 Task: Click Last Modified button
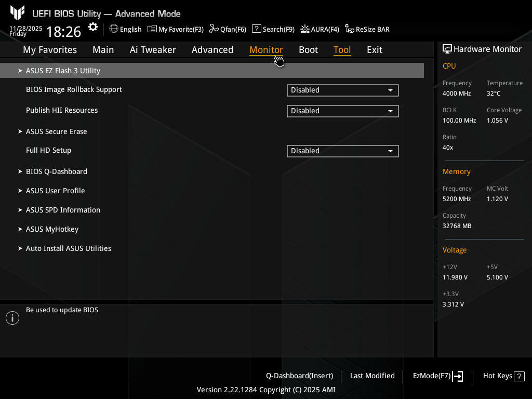pos(372,376)
